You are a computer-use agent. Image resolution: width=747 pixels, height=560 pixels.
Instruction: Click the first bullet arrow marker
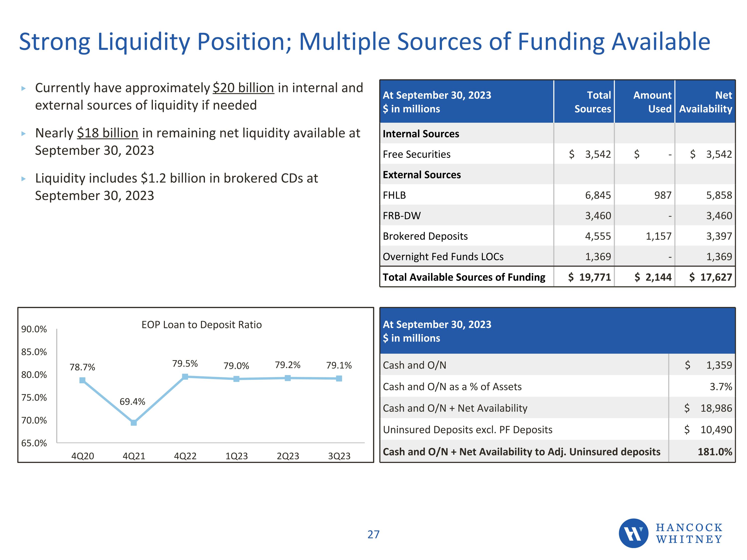click(x=23, y=88)
